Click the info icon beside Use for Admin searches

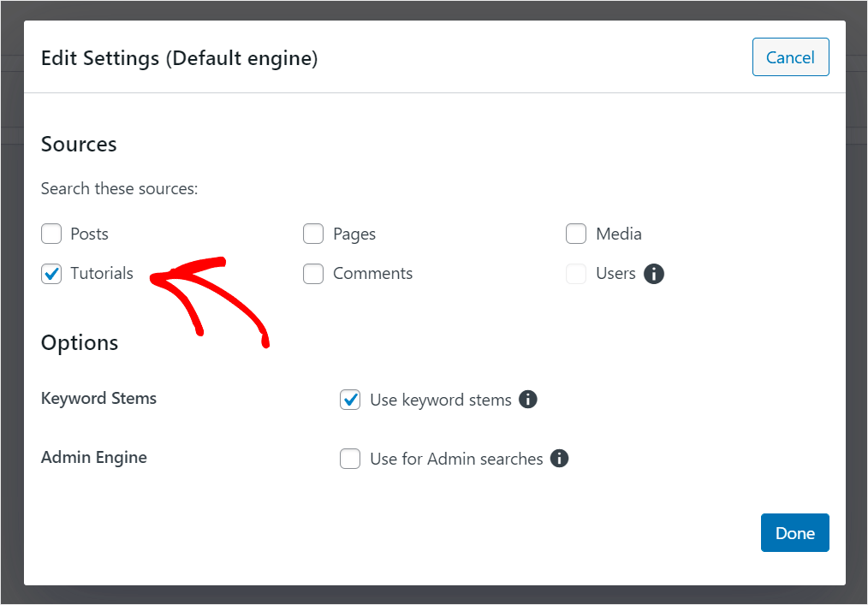(559, 459)
